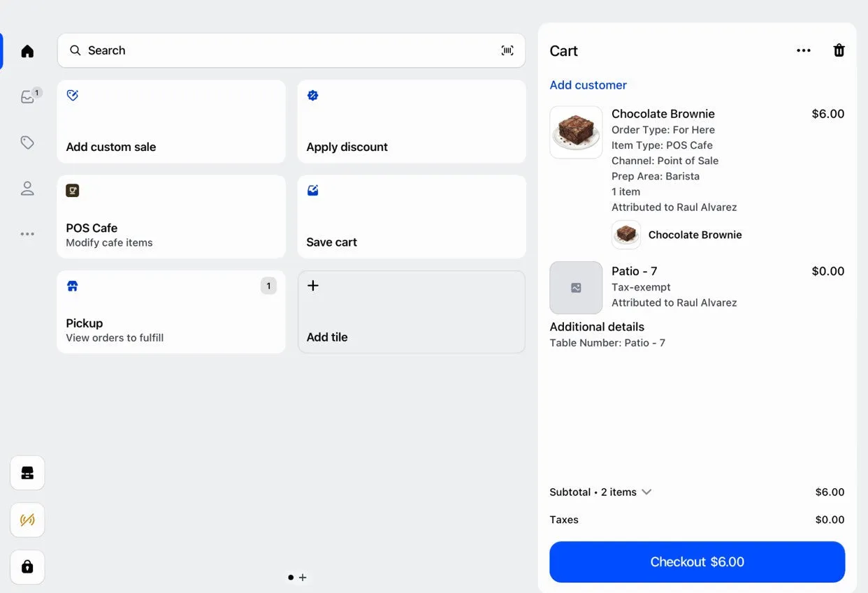Screen dimensions: 868x593
Task: Open Patio - 7 placeholder image
Action: pyautogui.click(x=576, y=288)
